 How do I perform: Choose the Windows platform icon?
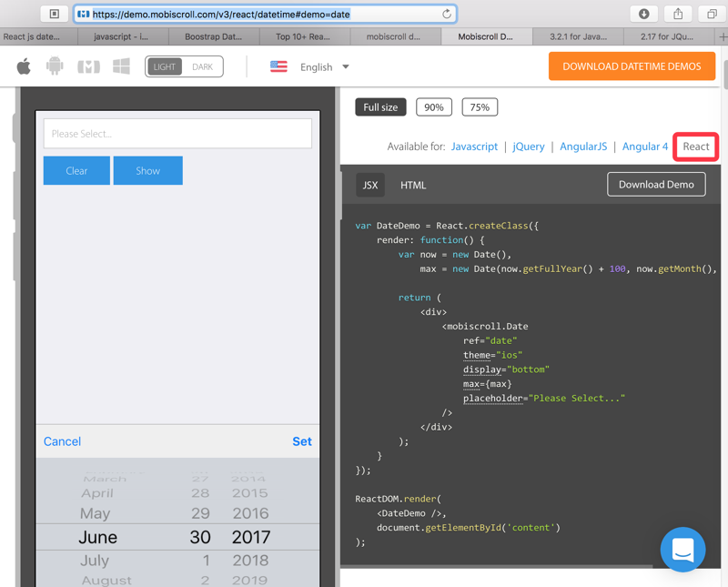(x=121, y=66)
